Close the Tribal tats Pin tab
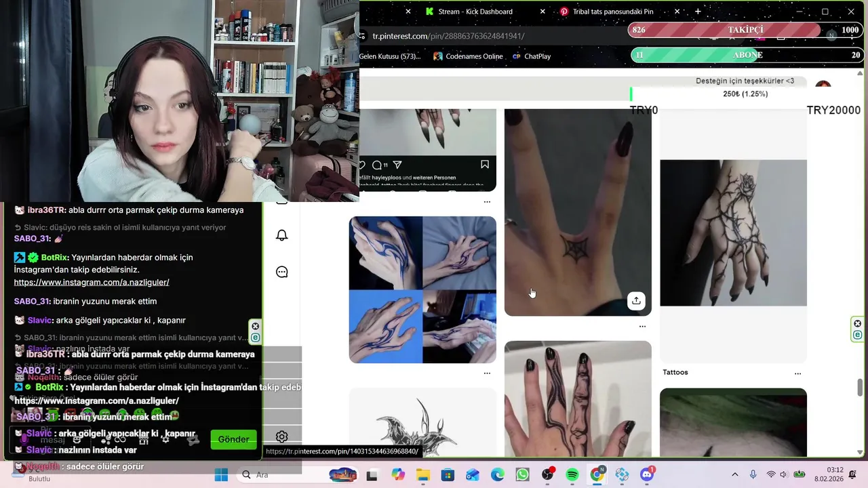868x488 pixels. coord(677,12)
